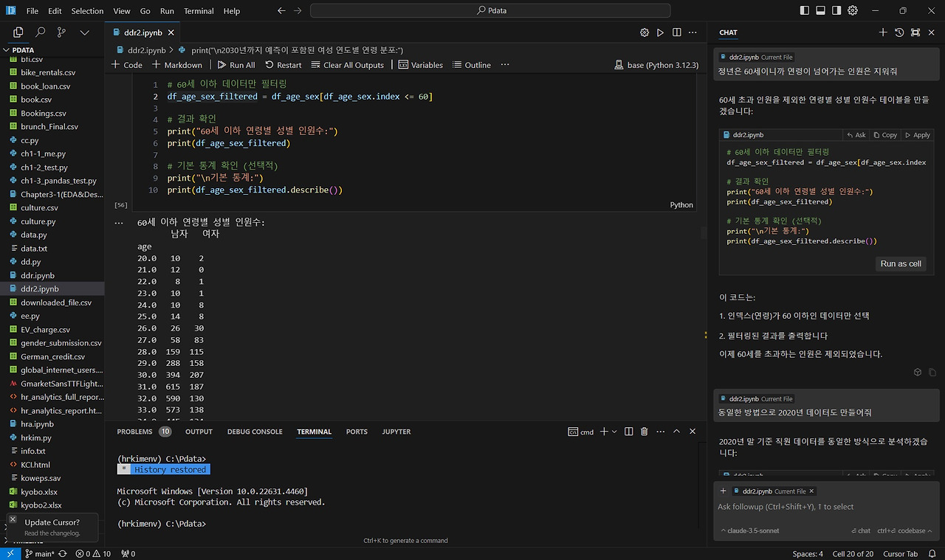This screenshot has width=945, height=560.
Task: Show more sidebar views chevron
Action: coord(84,32)
